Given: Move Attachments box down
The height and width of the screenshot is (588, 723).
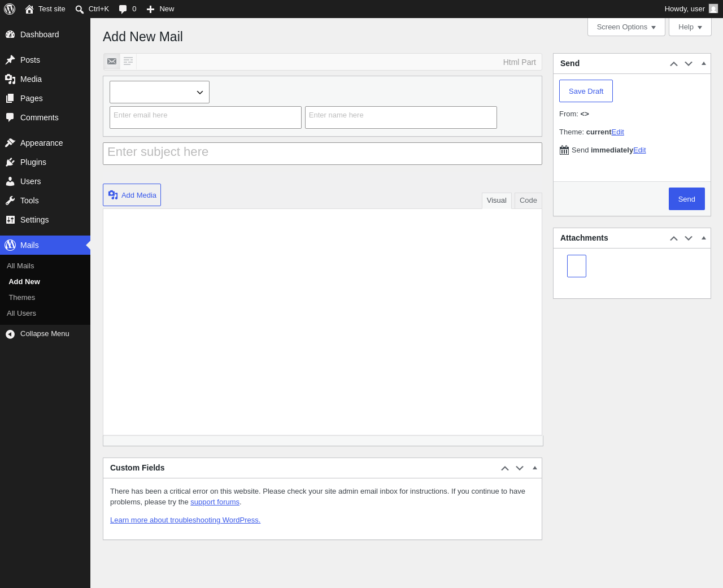Looking at the screenshot, I should (x=689, y=238).
